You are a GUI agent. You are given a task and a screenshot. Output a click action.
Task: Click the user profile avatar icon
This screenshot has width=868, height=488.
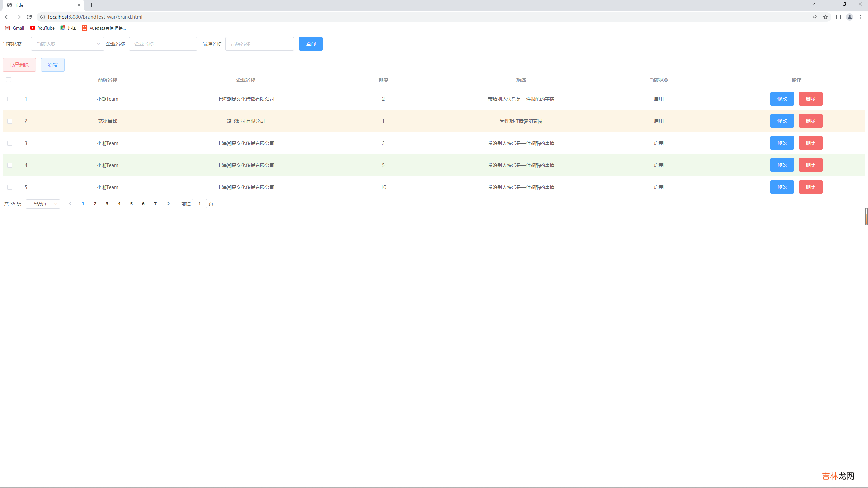[850, 17]
